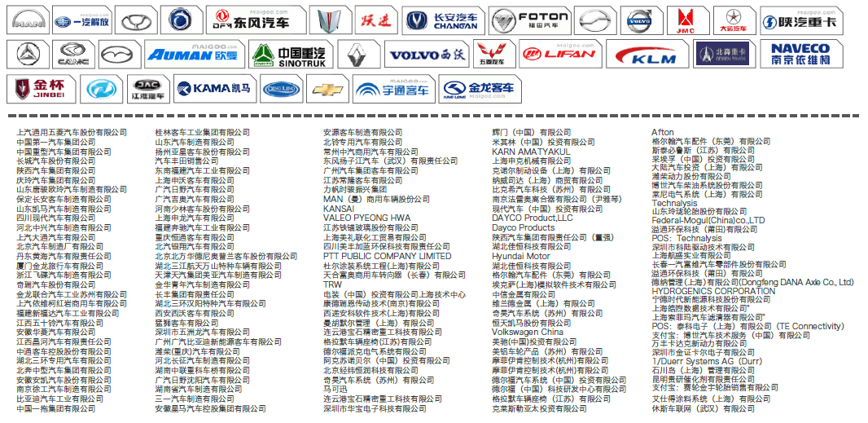The width and height of the screenshot is (868, 423).
Task: Click the entry KARN AMATYAKUL
Action: [x=531, y=152]
